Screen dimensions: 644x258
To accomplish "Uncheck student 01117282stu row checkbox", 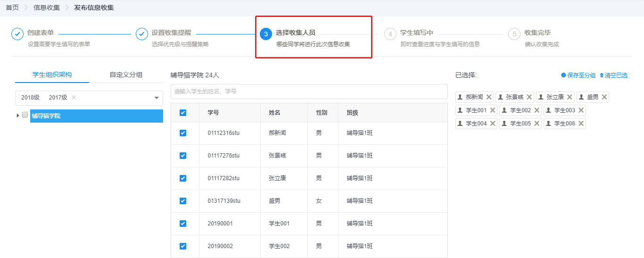I will pos(183,178).
